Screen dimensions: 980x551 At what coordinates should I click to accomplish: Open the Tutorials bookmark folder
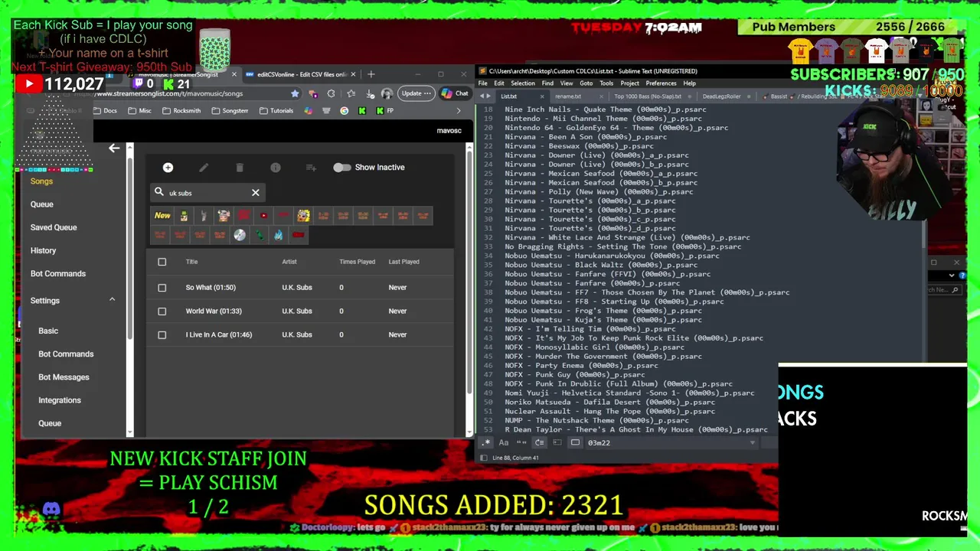coord(276,111)
